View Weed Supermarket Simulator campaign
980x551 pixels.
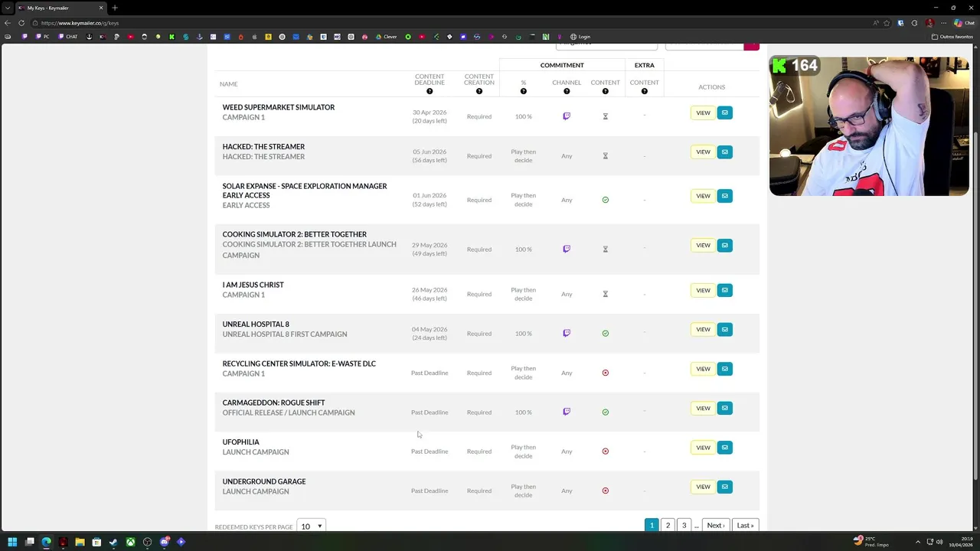(x=703, y=112)
